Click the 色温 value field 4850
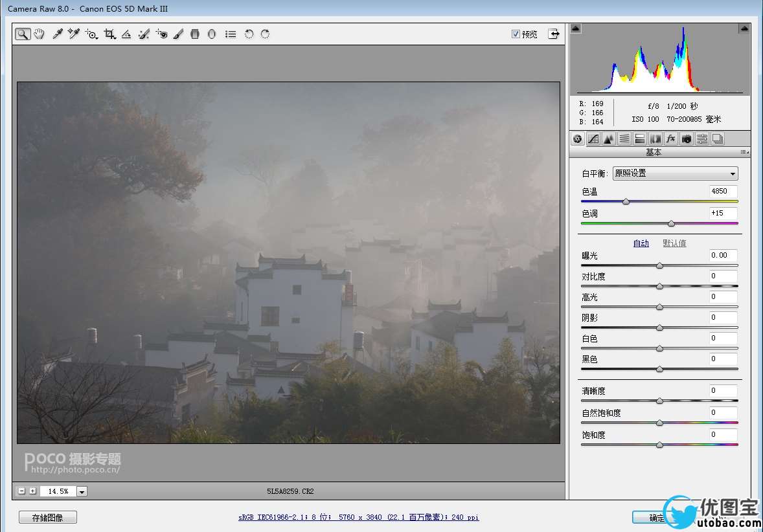Image resolution: width=763 pixels, height=532 pixels. 723,191
